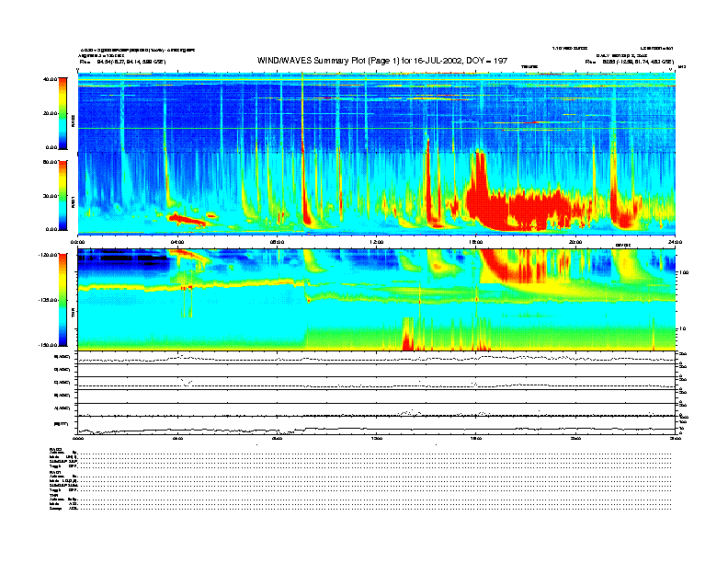The image size is (728, 563).
Task: Click the bottom magnetic field line plot panel
Action: pyautogui.click(x=377, y=425)
